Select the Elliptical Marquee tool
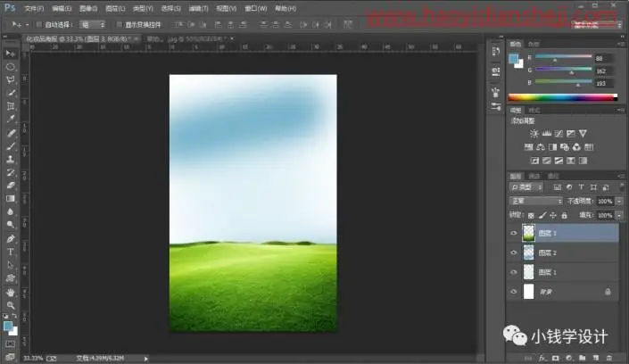Image resolution: width=629 pixels, height=364 pixels. 11,67
